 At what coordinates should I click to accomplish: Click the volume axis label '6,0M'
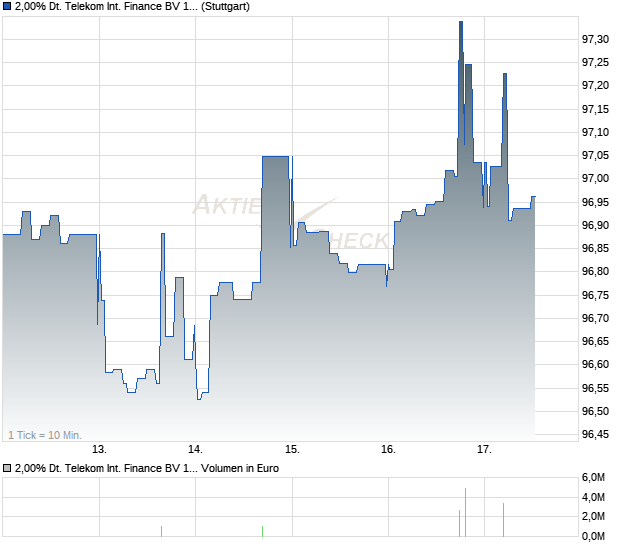pos(593,478)
